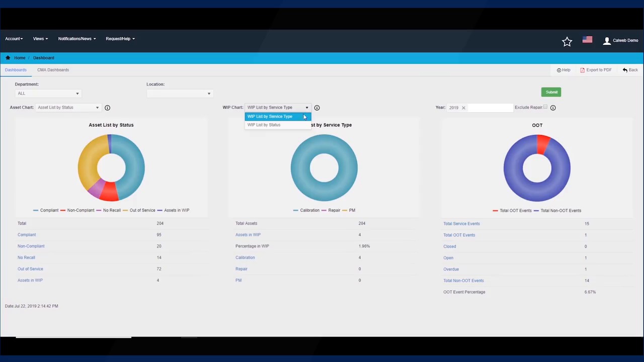Click info icon next to Exclude Repair

click(553, 108)
